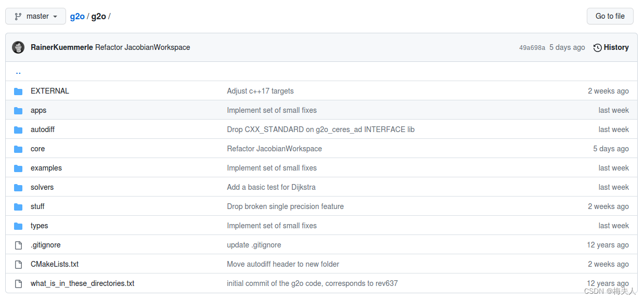This screenshot has width=644, height=300.
Task: Open commit hash 49a698a
Action: [532, 48]
